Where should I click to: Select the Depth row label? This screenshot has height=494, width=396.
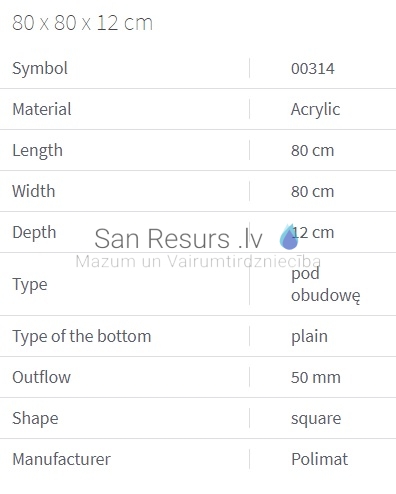pyautogui.click(x=34, y=233)
